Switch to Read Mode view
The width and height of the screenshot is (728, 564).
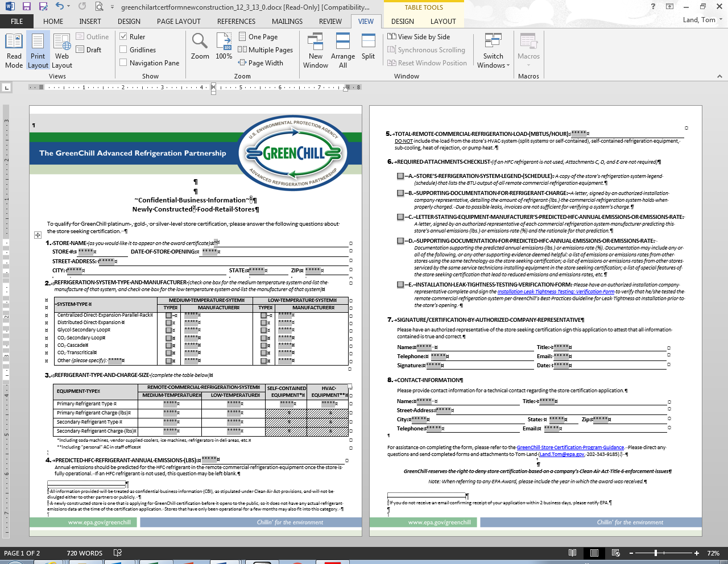tap(14, 51)
